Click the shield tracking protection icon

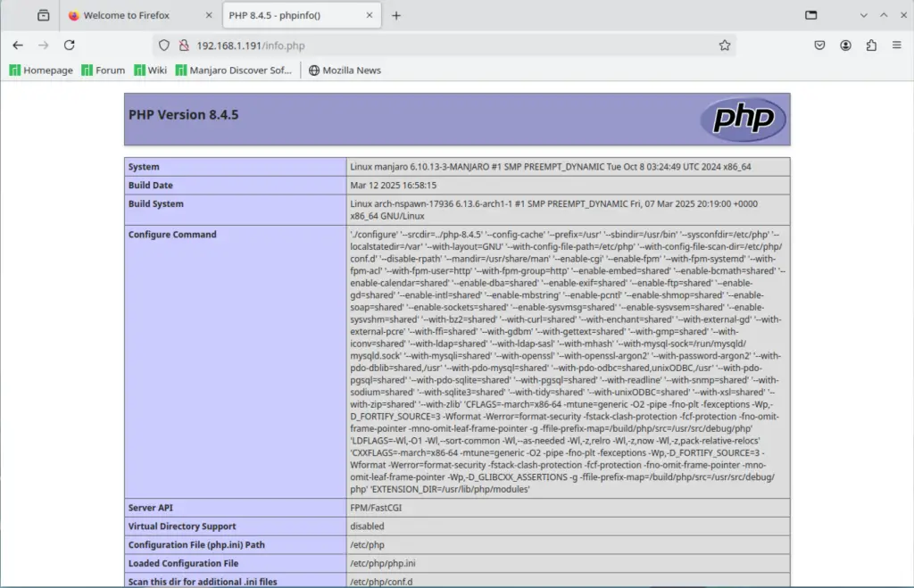(x=163, y=45)
